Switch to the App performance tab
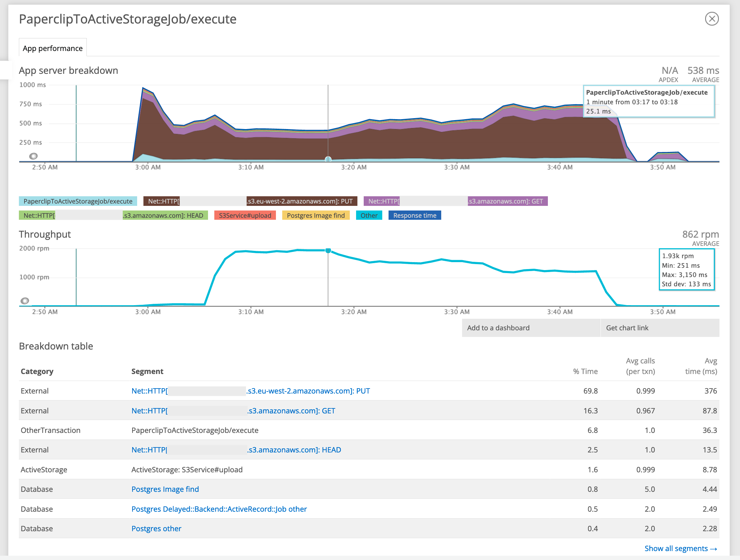 pyautogui.click(x=53, y=48)
